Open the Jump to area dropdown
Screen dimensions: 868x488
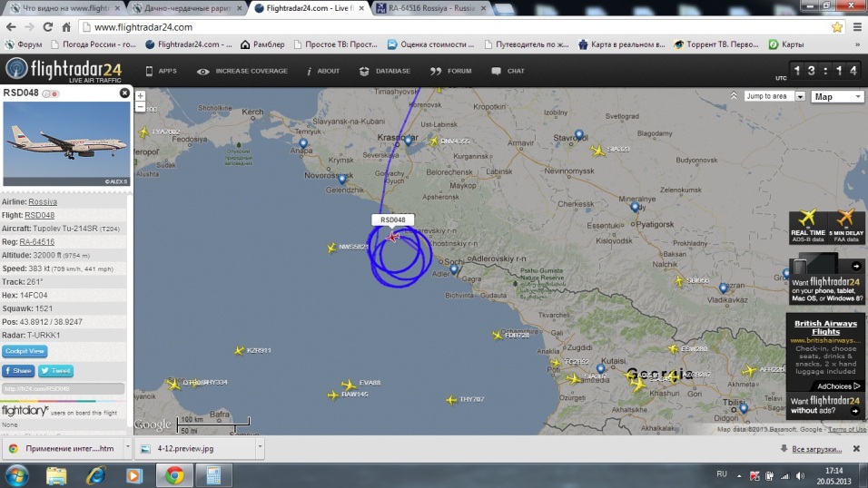pos(774,96)
